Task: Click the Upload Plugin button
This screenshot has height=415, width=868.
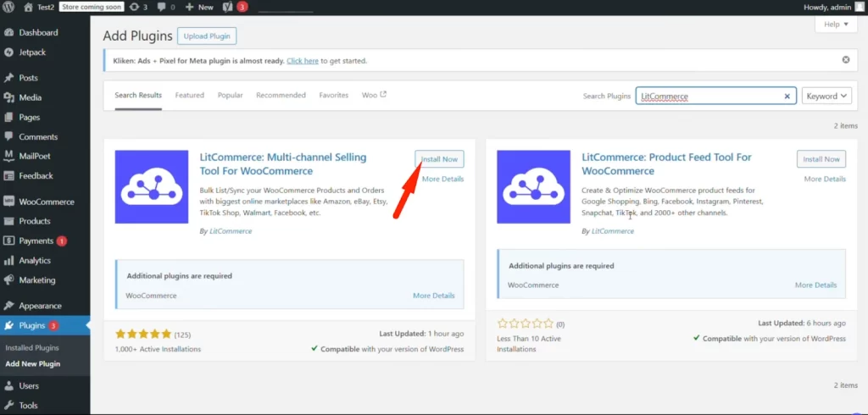Action: tap(207, 36)
